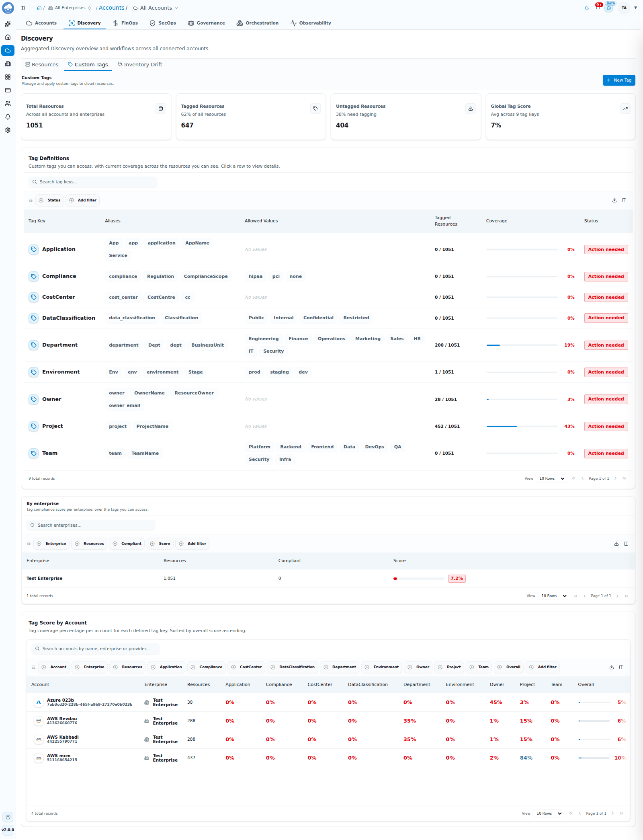Toggle column view for Tag Definitions table

pos(624,200)
